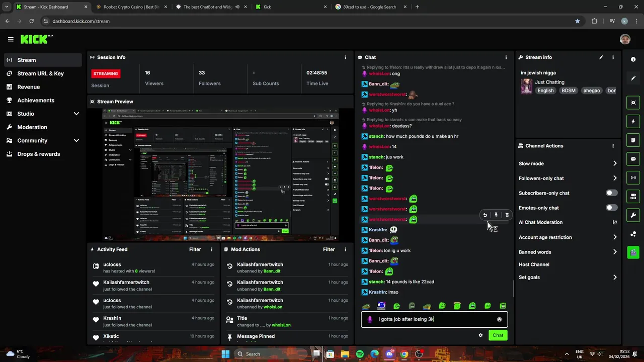The image size is (644, 362).
Task: Pin the hovered chat message
Action: pyautogui.click(x=496, y=215)
